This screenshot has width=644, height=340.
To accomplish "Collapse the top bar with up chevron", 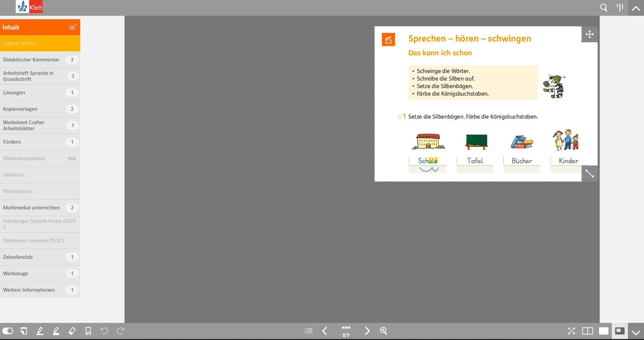I will click(636, 8).
